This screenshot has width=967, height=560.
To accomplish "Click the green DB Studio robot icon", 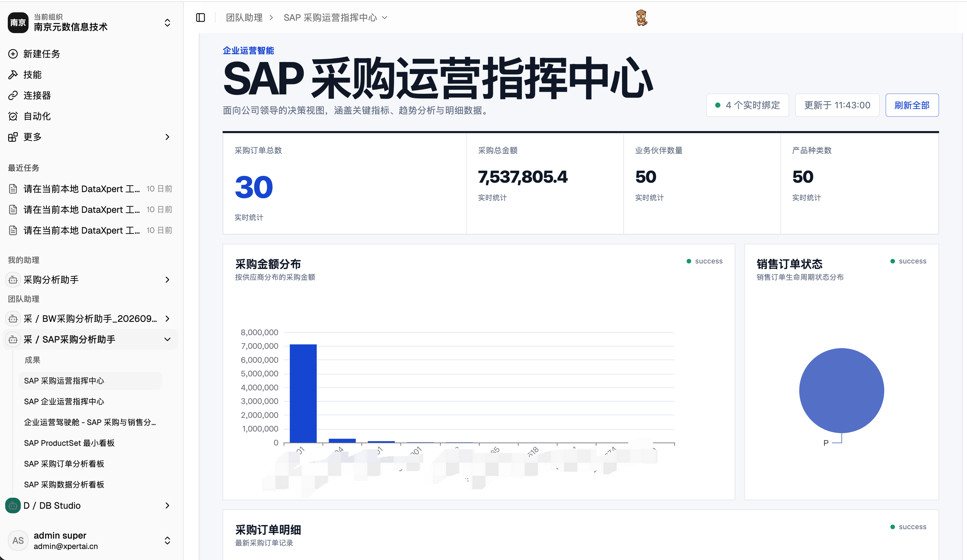I will 13,505.
